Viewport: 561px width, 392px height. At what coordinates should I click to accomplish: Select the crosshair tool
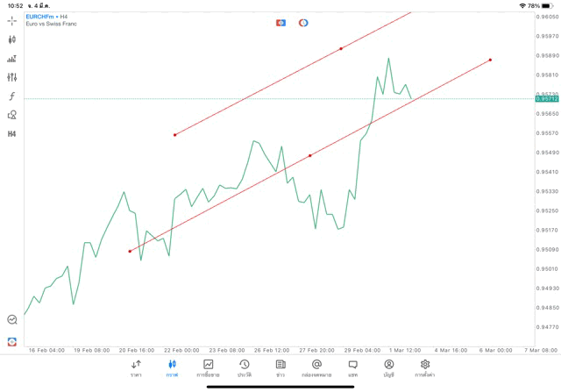pos(12,20)
